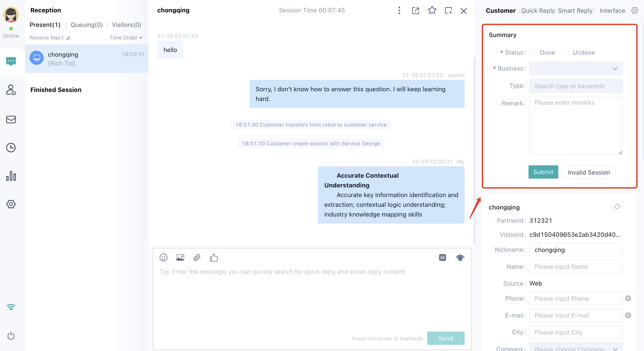Click the Send message button

click(445, 338)
